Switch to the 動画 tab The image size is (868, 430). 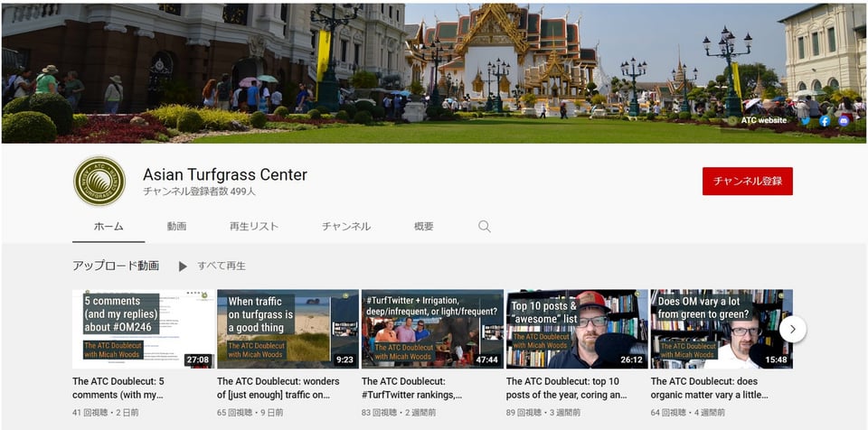tap(176, 227)
